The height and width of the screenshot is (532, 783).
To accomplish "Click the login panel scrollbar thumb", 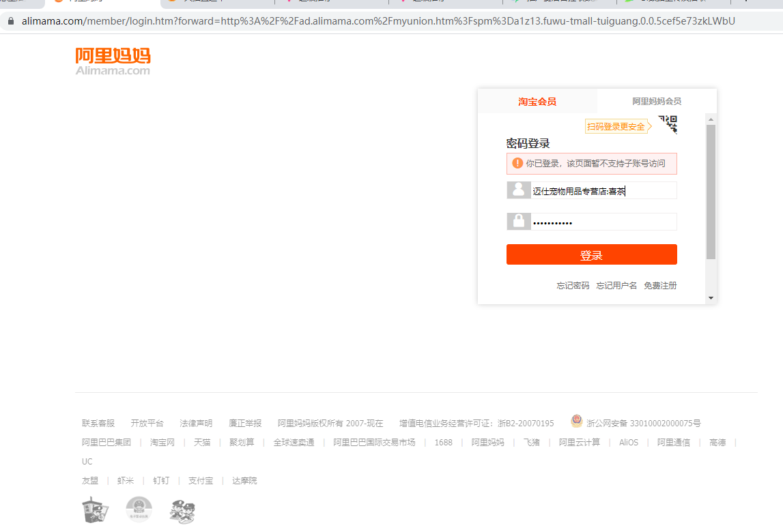I will click(711, 192).
